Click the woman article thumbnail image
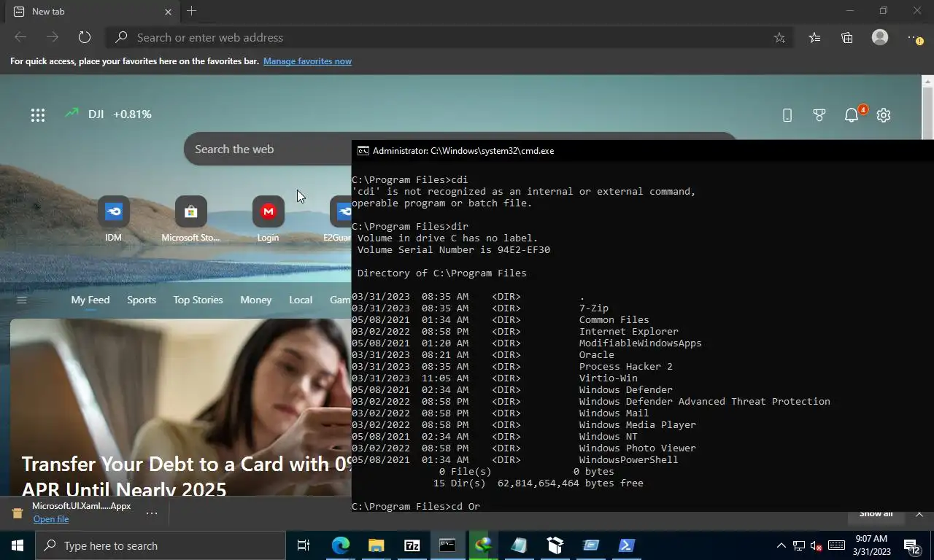The image size is (934, 560). pyautogui.click(x=180, y=408)
